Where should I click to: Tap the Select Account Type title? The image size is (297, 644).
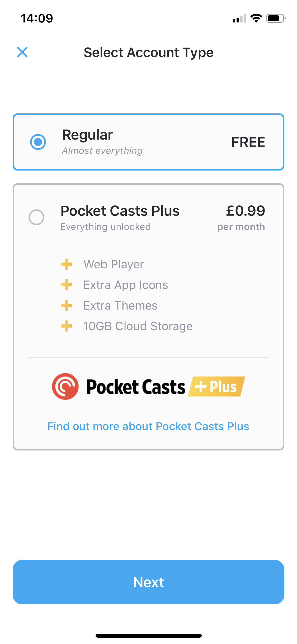(x=148, y=52)
